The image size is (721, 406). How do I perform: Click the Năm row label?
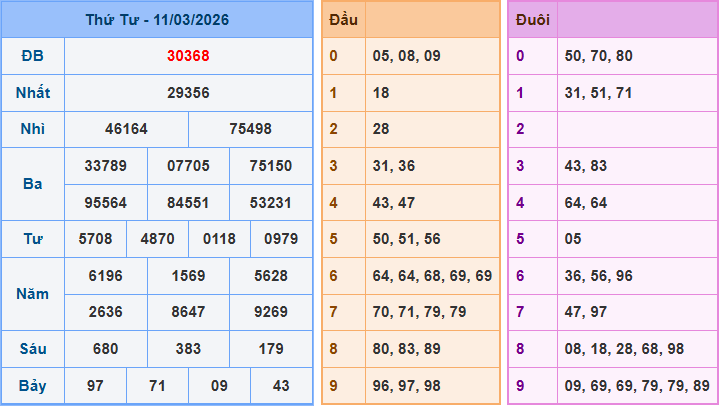pos(33,294)
